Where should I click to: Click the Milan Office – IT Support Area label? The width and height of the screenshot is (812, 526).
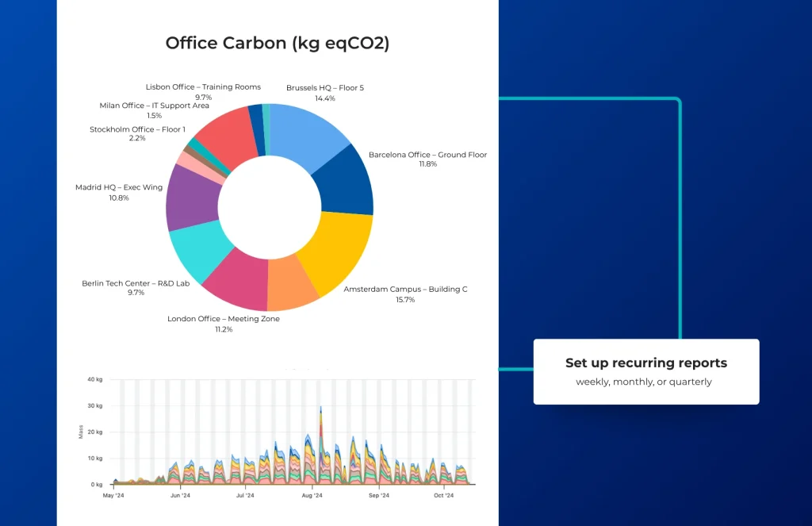click(155, 106)
